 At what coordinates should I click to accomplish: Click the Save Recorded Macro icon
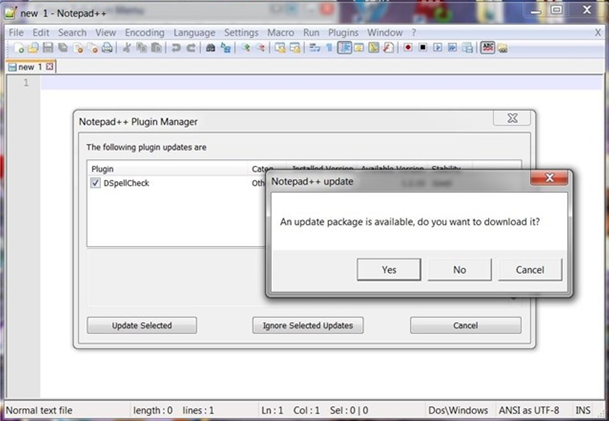pos(468,48)
